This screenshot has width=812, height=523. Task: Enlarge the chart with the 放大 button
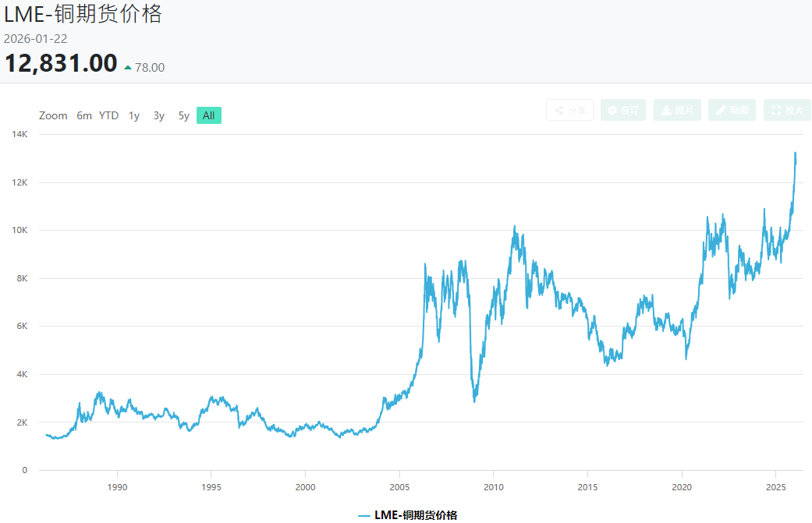(786, 111)
